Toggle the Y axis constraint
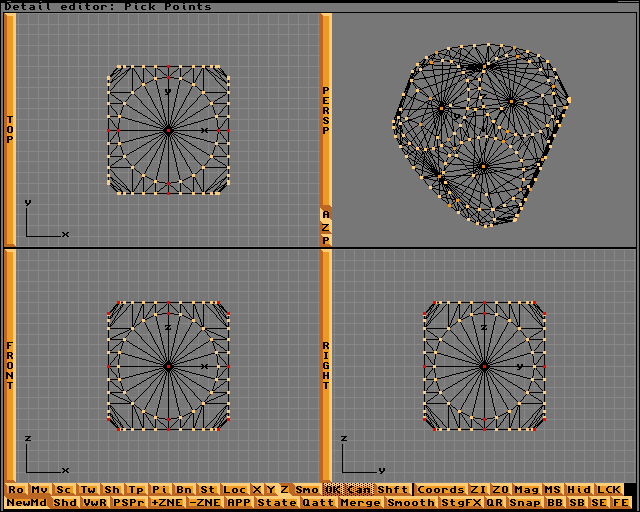The height and width of the screenshot is (512, 640). pos(271,489)
